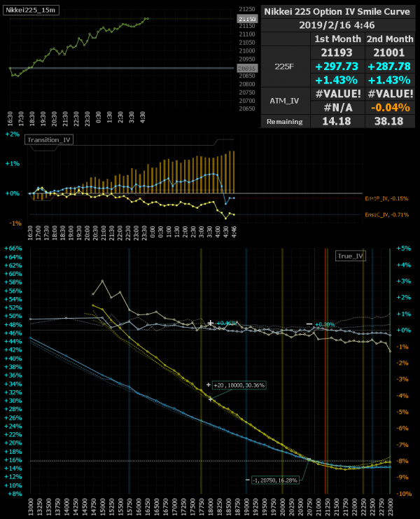420x519 pixels.
Task: Click the 2019/2/16 4:46 timestamp
Action: 337,25
